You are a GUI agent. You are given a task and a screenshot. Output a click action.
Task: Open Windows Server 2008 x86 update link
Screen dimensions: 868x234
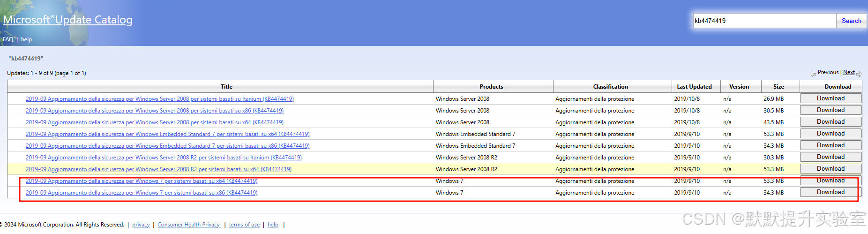pyautogui.click(x=155, y=111)
